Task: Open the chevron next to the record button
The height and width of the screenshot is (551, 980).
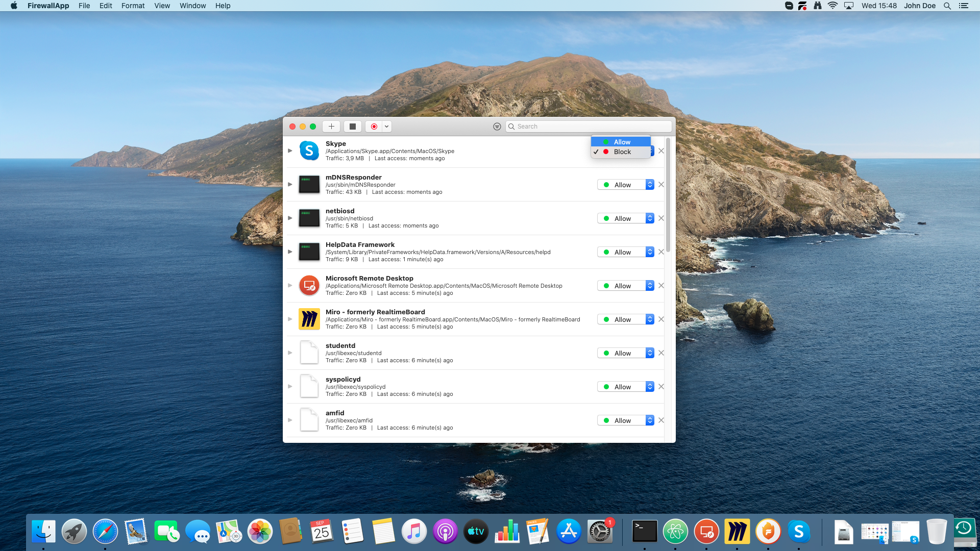Action: (386, 126)
